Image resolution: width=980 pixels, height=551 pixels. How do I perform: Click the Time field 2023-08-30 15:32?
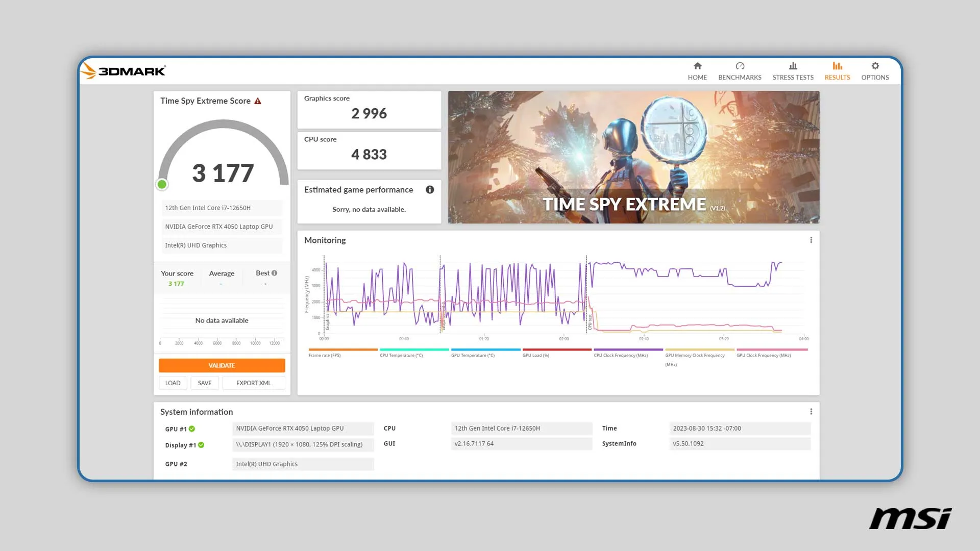[740, 429]
